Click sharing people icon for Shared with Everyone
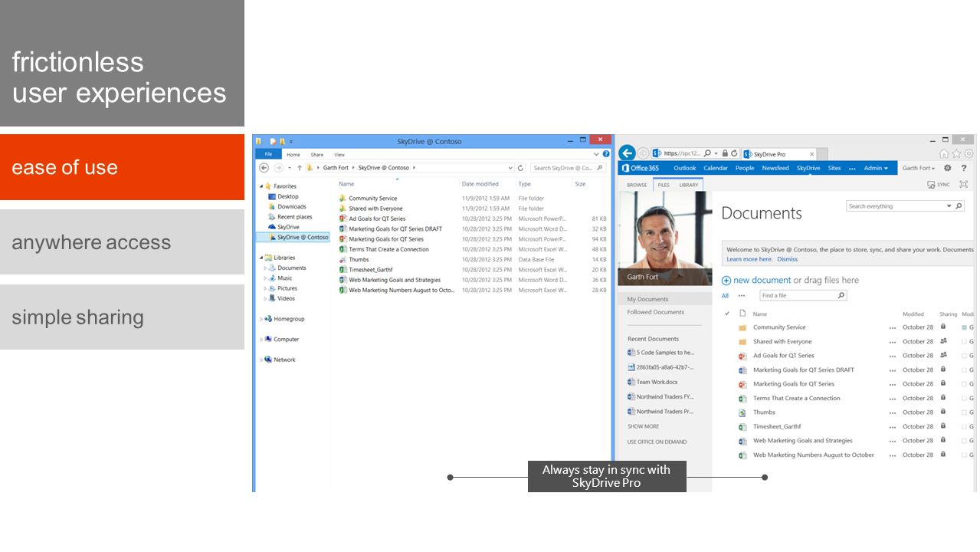Image resolution: width=980 pixels, height=552 pixels. [943, 341]
